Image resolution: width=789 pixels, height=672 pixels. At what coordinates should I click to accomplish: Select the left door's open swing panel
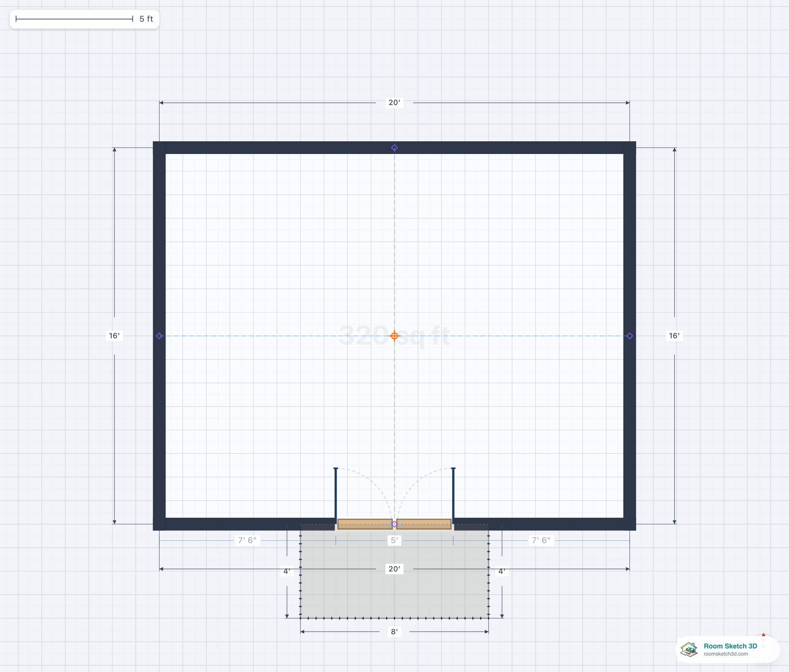(335, 496)
